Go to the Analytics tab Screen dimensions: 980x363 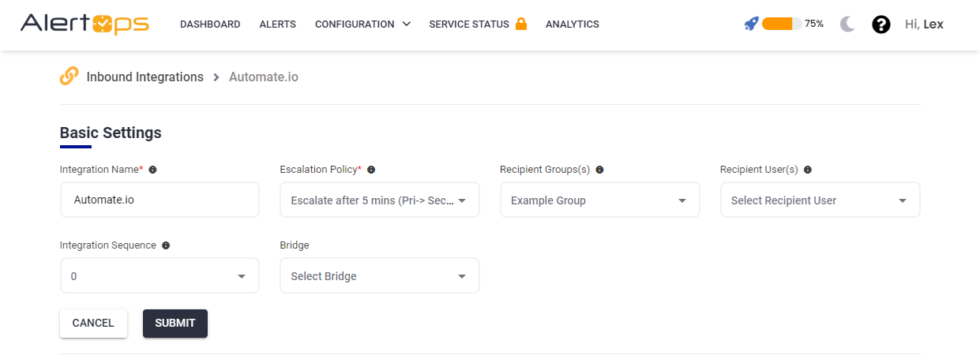click(572, 24)
